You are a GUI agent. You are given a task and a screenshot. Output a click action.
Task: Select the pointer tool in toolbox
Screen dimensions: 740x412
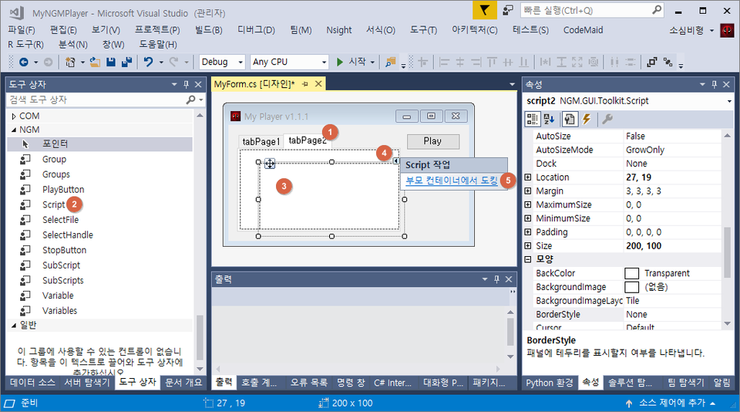(100, 144)
